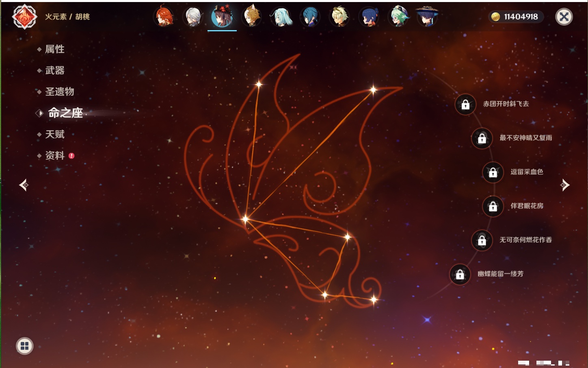Click the lock beside 无可奈何燃花作香
The height and width of the screenshot is (368, 588).
click(x=482, y=240)
